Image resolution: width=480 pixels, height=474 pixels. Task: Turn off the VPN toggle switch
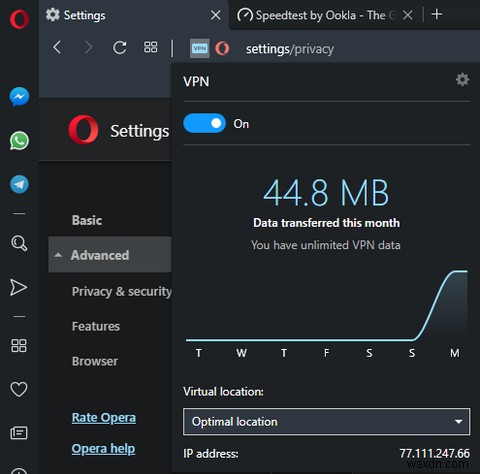(204, 123)
